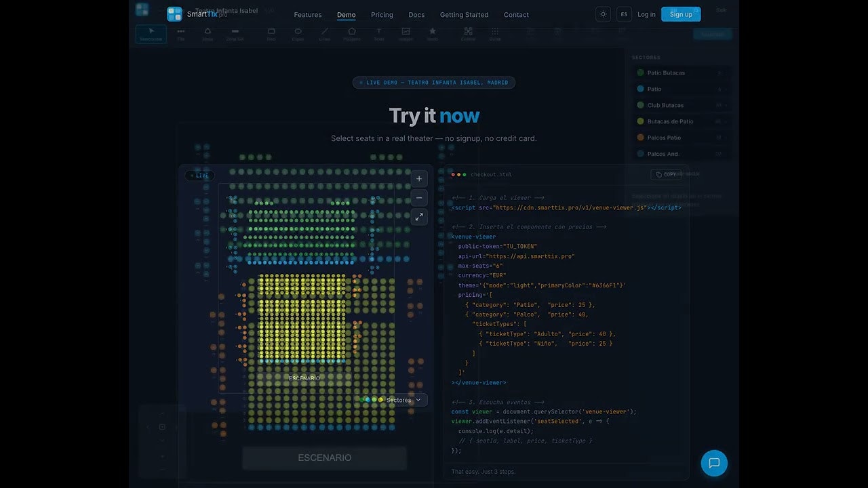
Task: Open Getting Started in navigation
Action: point(464,15)
